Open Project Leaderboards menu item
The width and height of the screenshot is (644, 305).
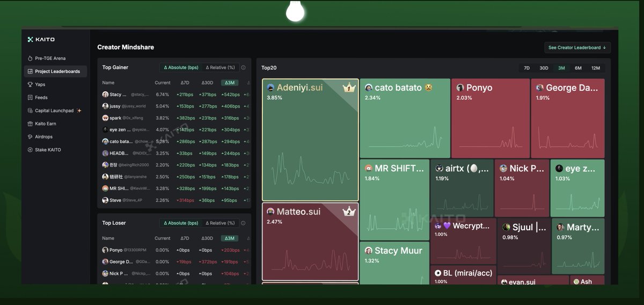coord(55,71)
